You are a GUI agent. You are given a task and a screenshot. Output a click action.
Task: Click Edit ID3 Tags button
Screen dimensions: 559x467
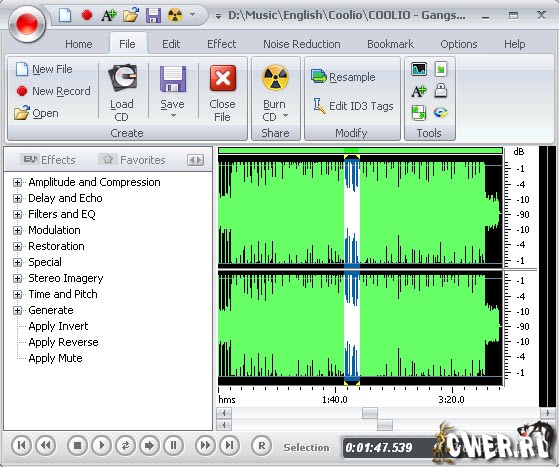(353, 106)
